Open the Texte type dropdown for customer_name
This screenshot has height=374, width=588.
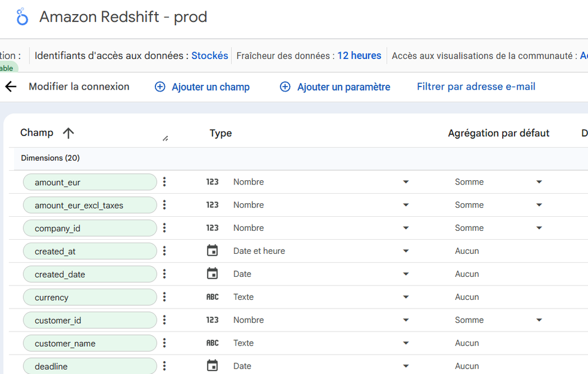[406, 343]
